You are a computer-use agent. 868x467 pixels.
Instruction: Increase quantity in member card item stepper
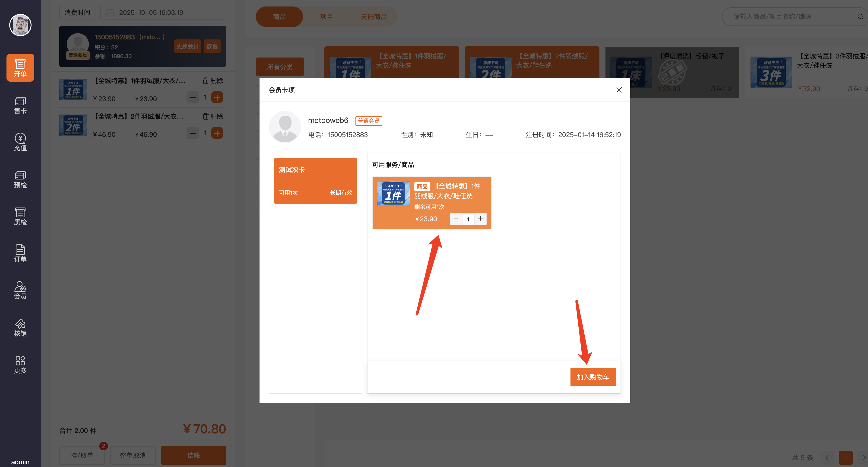click(480, 219)
